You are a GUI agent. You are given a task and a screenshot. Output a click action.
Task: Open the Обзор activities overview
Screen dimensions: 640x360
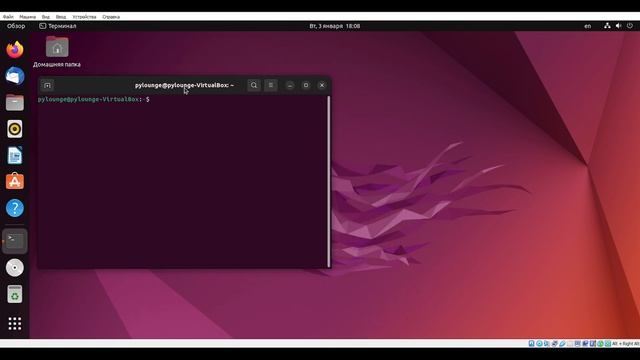(16, 26)
